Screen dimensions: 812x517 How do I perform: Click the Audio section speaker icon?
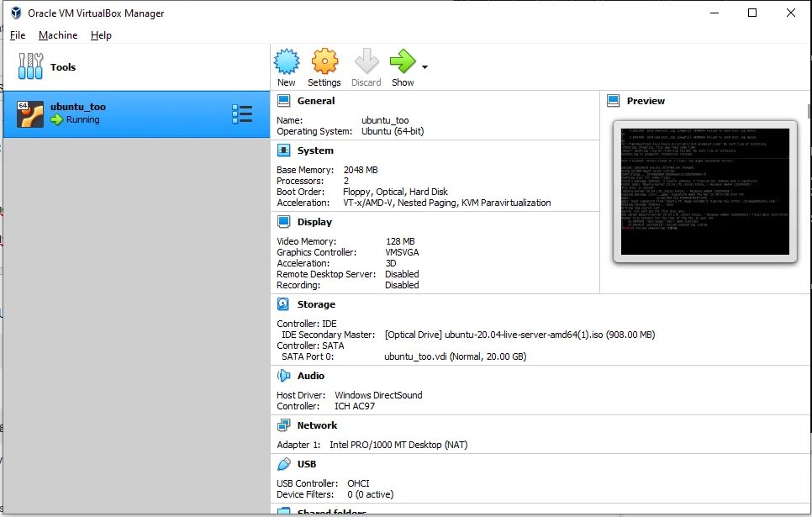pyautogui.click(x=284, y=376)
